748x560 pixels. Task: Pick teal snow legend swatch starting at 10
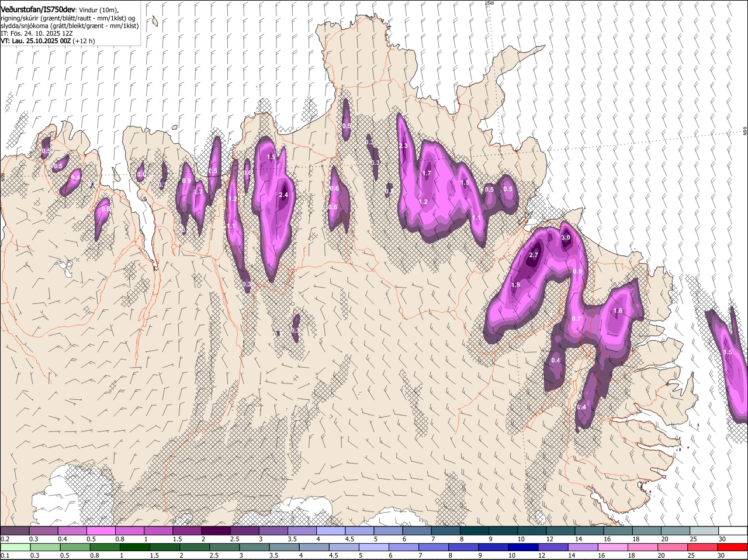pos(532,531)
